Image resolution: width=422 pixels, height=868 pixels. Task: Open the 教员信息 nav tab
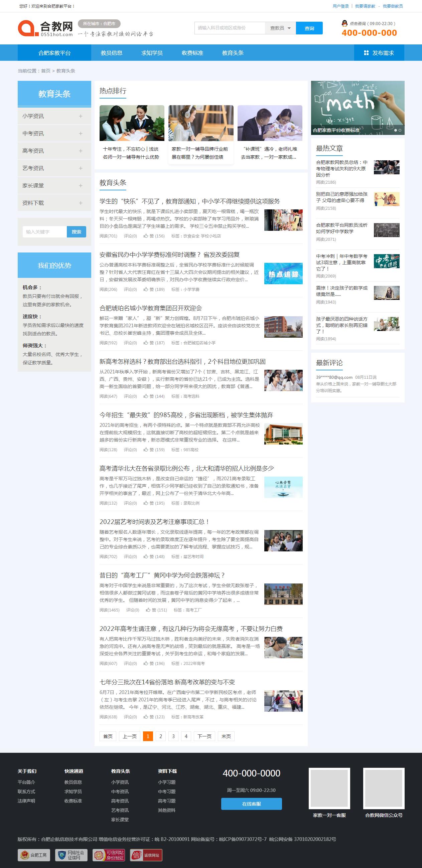click(112, 53)
